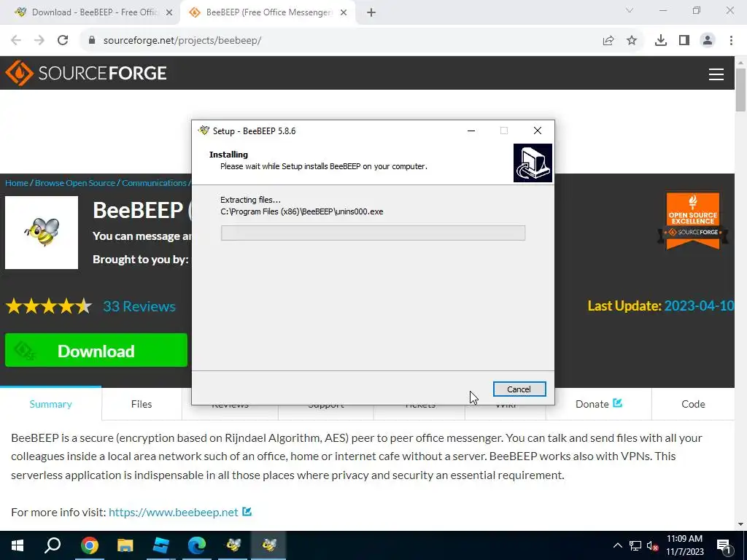Open the SourceForge hamburger menu

coord(716,74)
